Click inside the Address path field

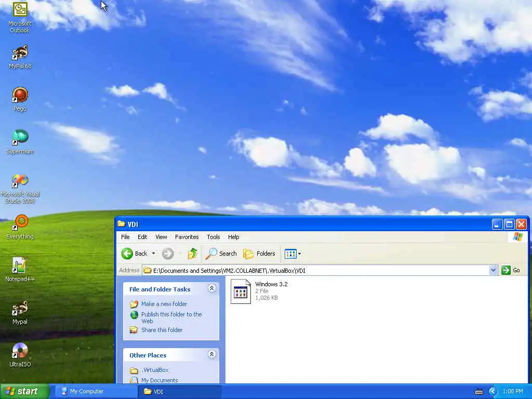(315, 270)
